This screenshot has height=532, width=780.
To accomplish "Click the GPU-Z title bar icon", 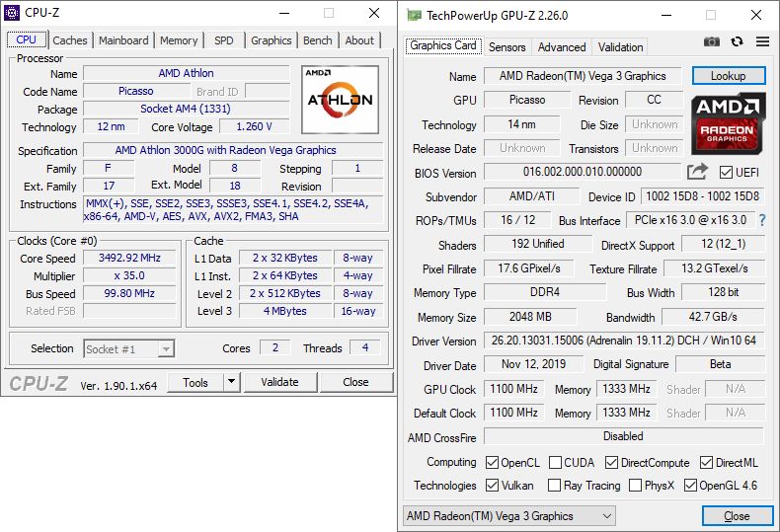I will click(x=414, y=16).
